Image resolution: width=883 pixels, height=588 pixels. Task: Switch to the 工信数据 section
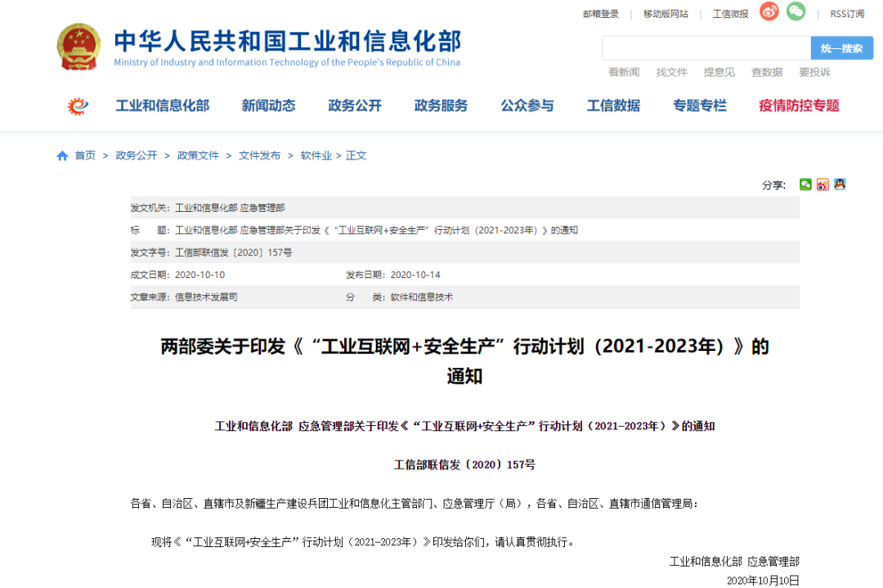pyautogui.click(x=613, y=105)
